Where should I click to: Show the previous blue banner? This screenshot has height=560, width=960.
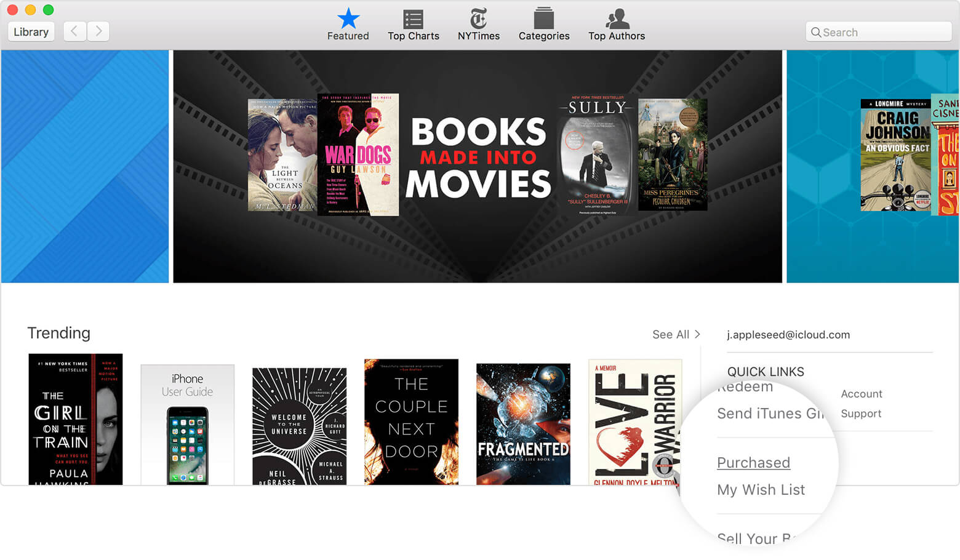click(85, 166)
